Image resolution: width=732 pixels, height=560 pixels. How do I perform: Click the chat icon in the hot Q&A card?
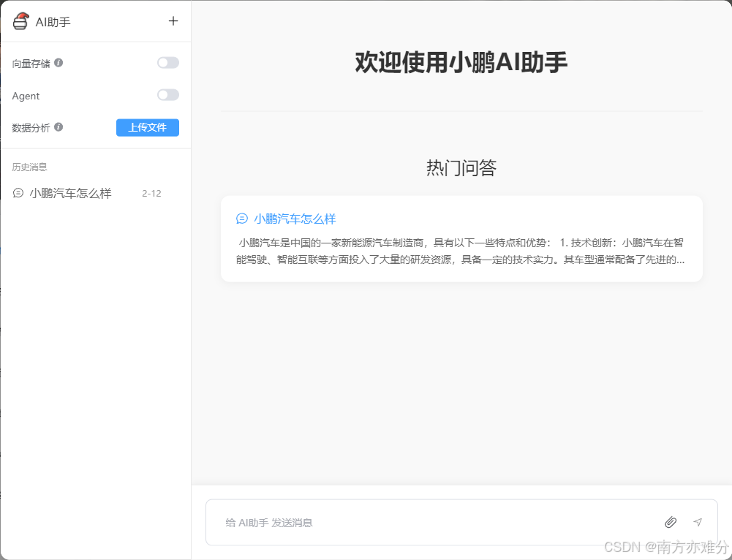tap(242, 219)
